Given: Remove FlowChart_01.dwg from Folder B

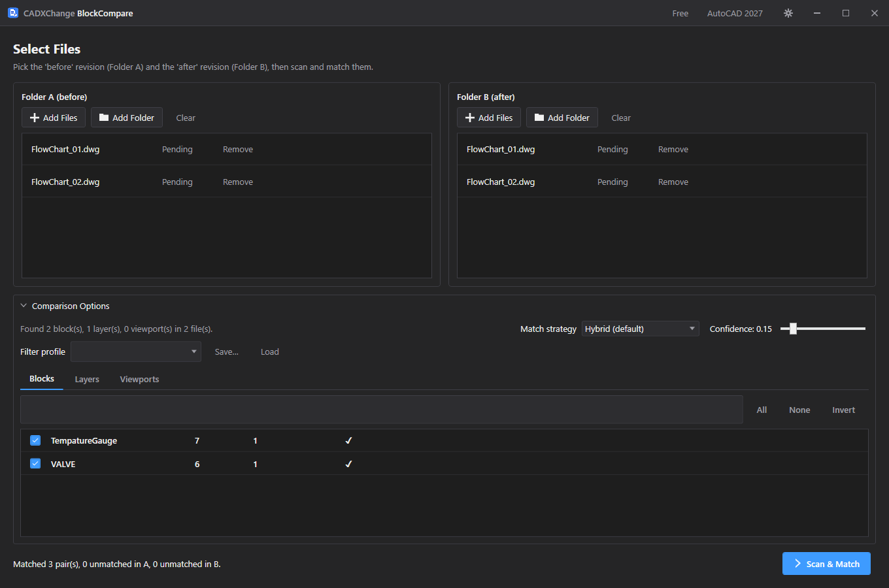Looking at the screenshot, I should [x=673, y=150].
